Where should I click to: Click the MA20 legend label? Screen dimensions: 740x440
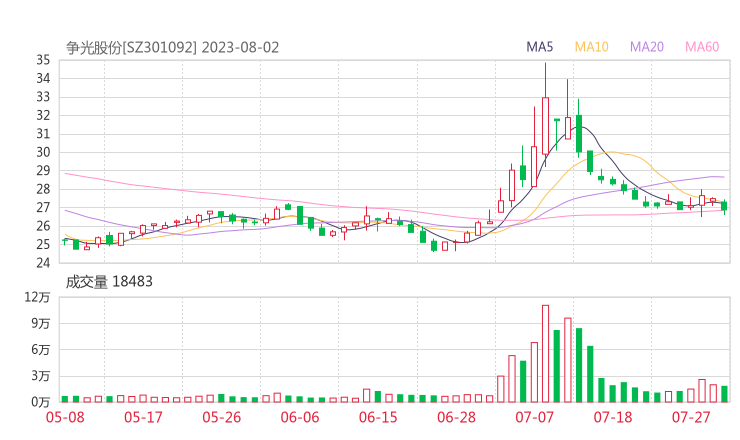pyautogui.click(x=647, y=47)
